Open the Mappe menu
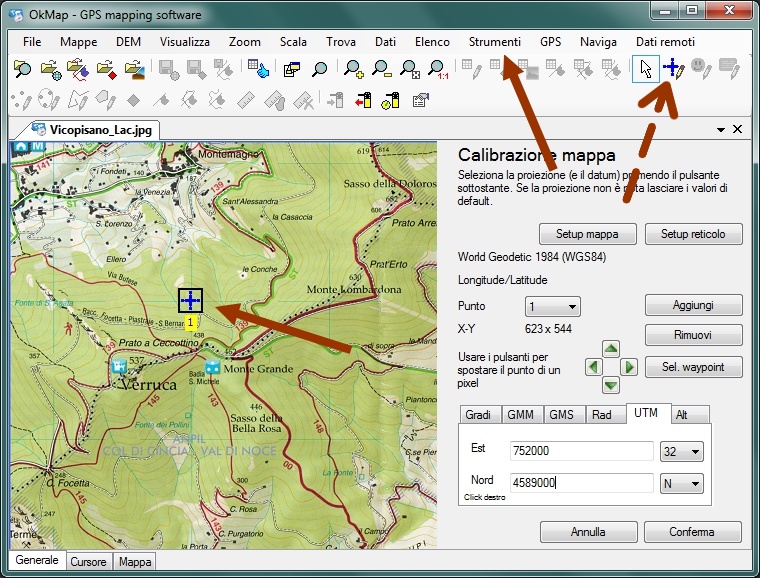Viewport: 760px width, 578px height. tap(79, 42)
